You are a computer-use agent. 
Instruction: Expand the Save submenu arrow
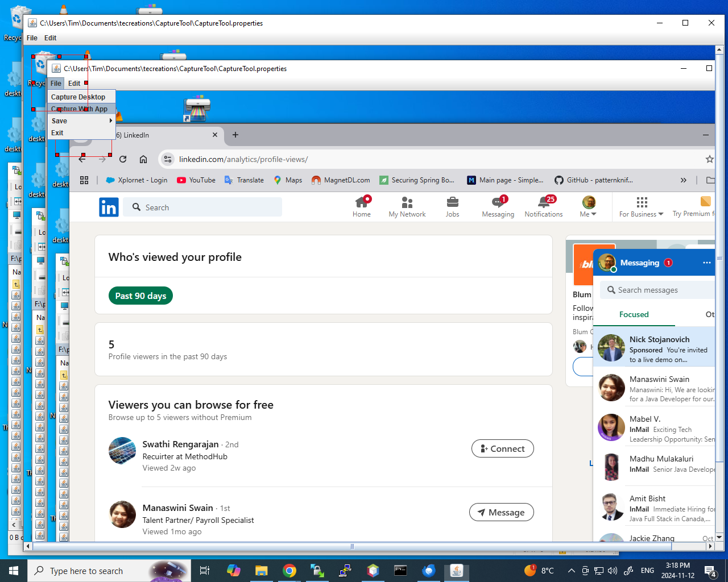tap(111, 121)
